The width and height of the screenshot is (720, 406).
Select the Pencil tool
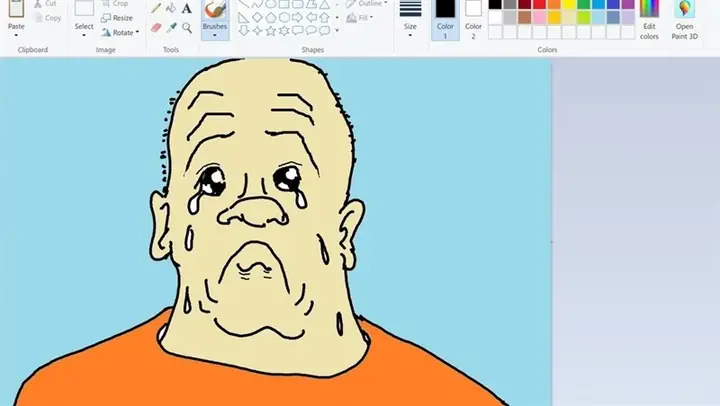(156, 8)
